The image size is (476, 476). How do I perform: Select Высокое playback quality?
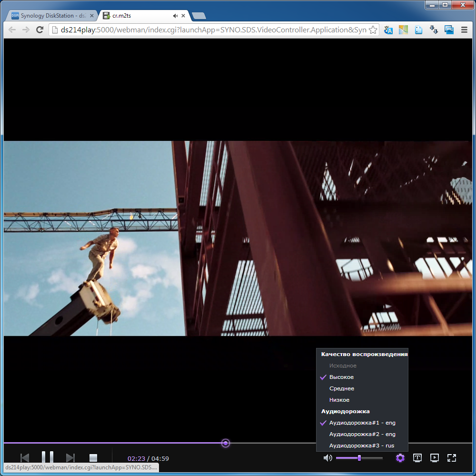pos(362,377)
